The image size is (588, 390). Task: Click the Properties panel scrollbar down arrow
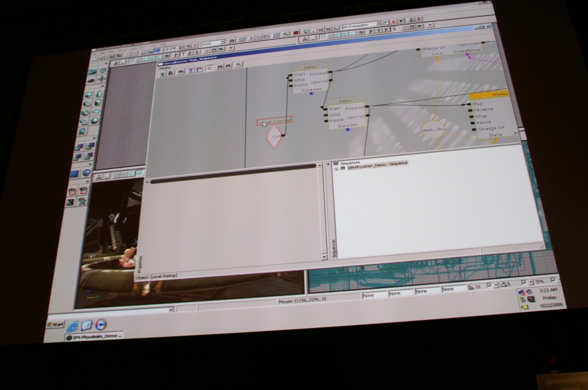[x=325, y=257]
